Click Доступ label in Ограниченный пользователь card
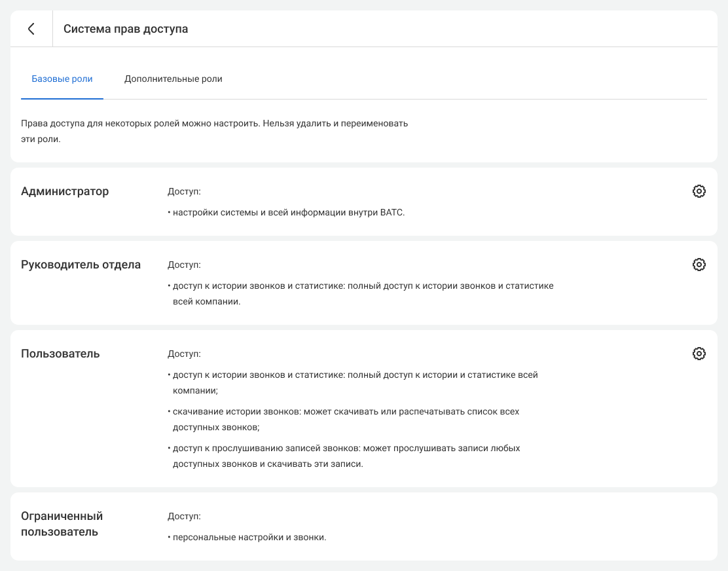Image resolution: width=728 pixels, height=571 pixels. [184, 516]
